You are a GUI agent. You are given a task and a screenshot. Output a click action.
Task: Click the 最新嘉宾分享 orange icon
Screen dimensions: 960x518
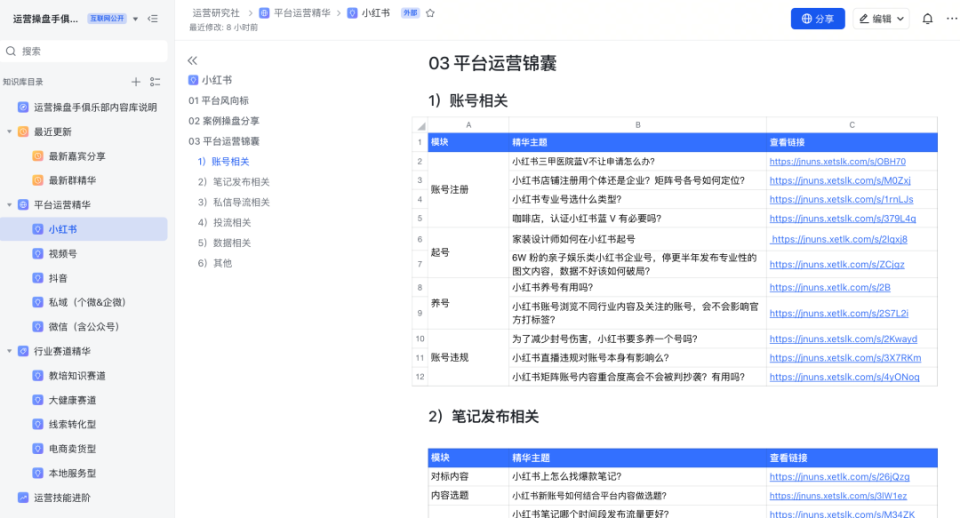38,156
